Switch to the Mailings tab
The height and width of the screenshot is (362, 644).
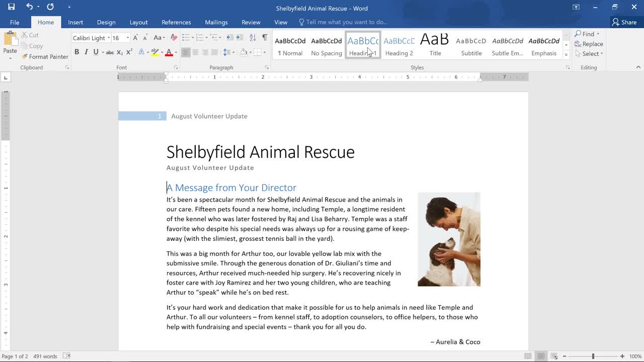pos(216,22)
